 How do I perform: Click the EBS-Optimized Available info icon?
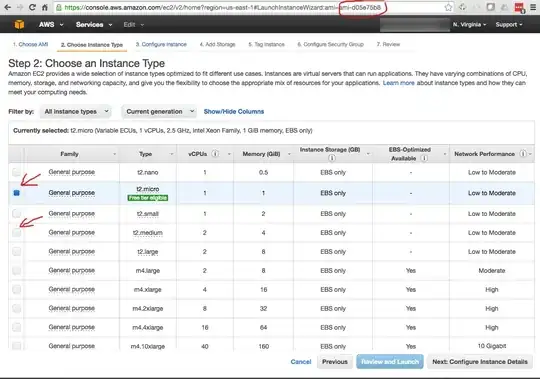[x=424, y=158]
